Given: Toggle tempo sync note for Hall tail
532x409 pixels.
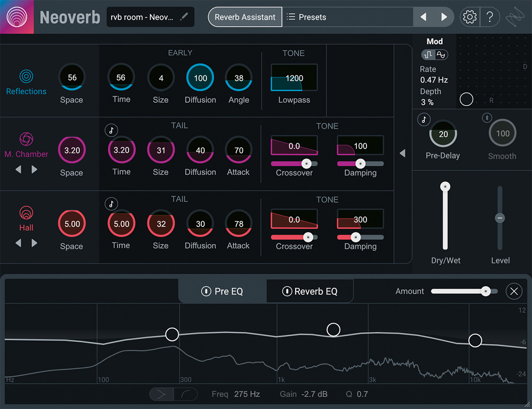Looking at the screenshot, I should pos(111,204).
